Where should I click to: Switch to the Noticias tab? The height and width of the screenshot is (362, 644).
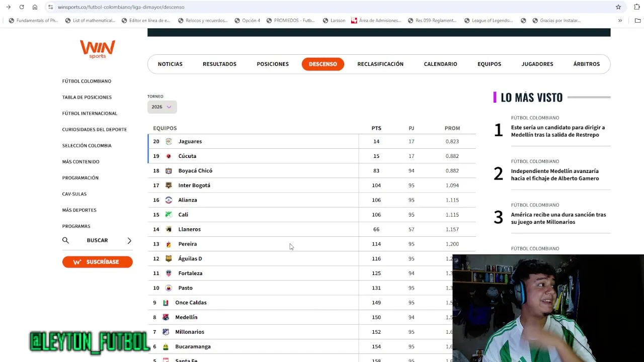tap(170, 64)
